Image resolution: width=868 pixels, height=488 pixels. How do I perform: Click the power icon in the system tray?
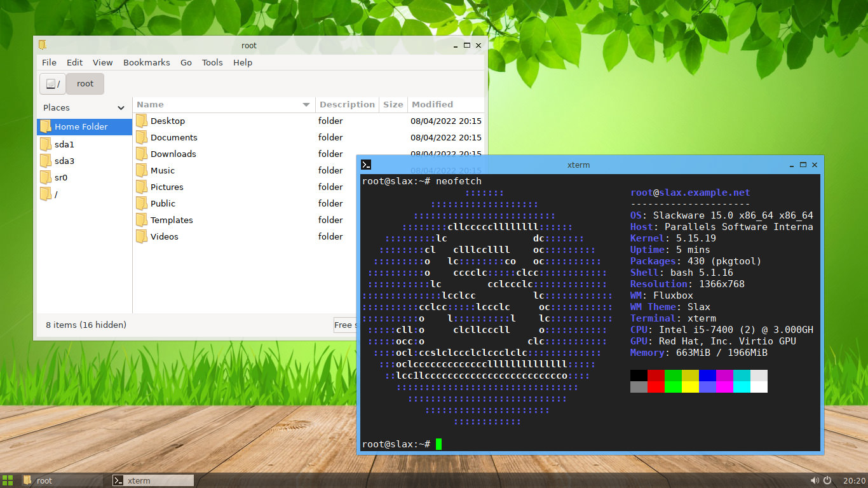(x=827, y=480)
